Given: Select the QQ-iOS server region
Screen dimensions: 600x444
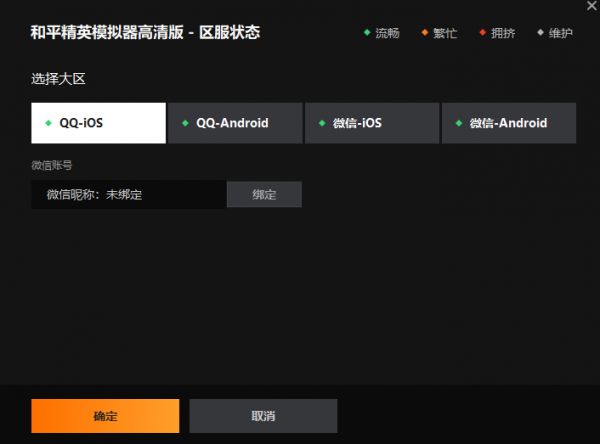Looking at the screenshot, I should pos(98,123).
